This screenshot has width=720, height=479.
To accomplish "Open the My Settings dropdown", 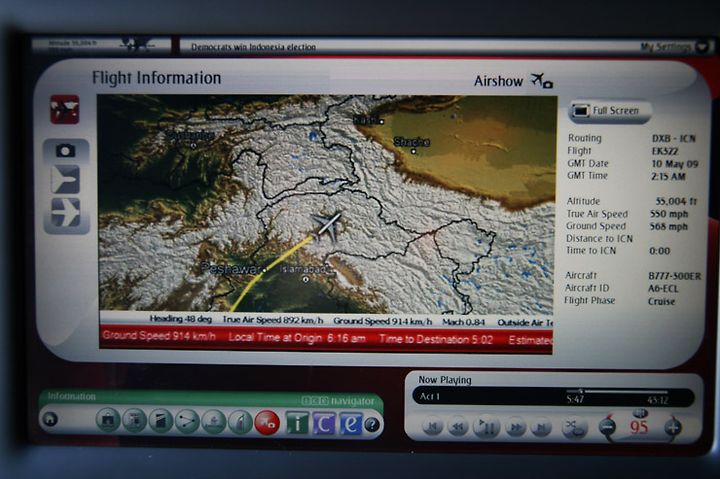I will pyautogui.click(x=675, y=47).
